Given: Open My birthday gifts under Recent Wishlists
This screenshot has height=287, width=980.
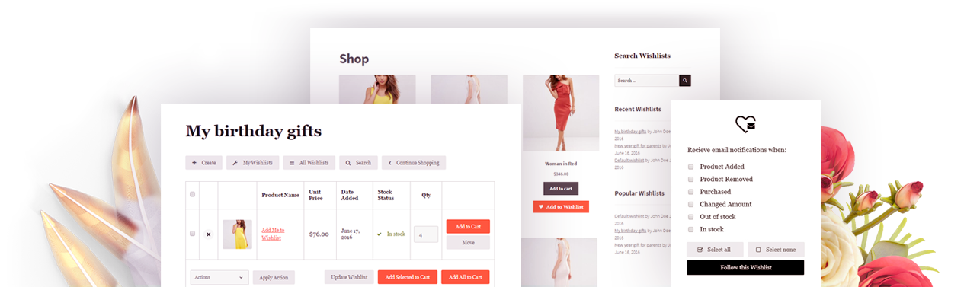Looking at the screenshot, I should click(x=631, y=132).
